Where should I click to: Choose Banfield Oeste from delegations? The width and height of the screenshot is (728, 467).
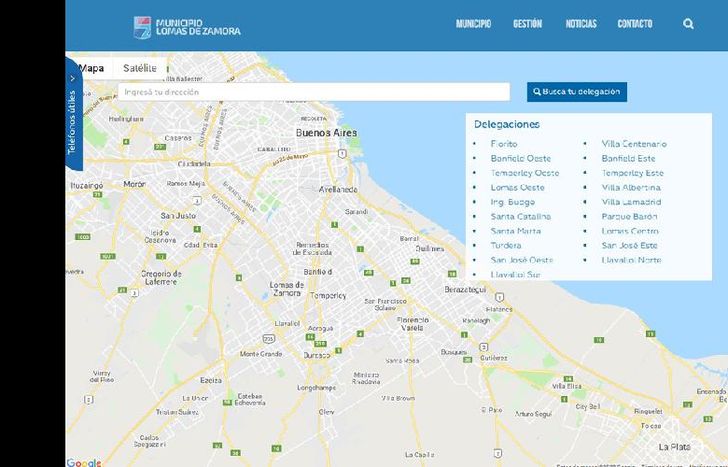(520, 158)
